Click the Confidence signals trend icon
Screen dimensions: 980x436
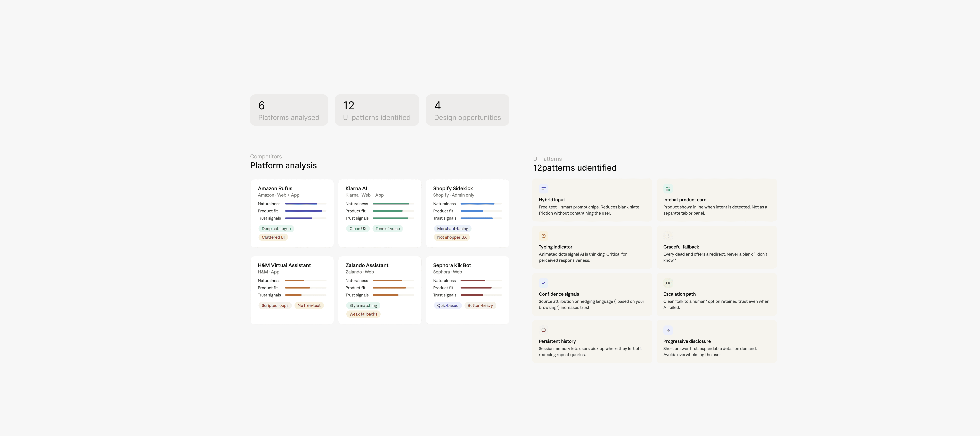click(543, 283)
